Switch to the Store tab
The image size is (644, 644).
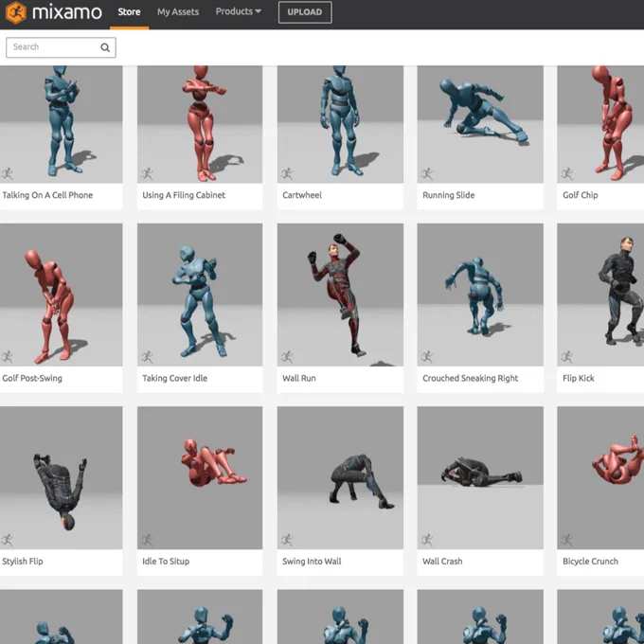coord(129,12)
